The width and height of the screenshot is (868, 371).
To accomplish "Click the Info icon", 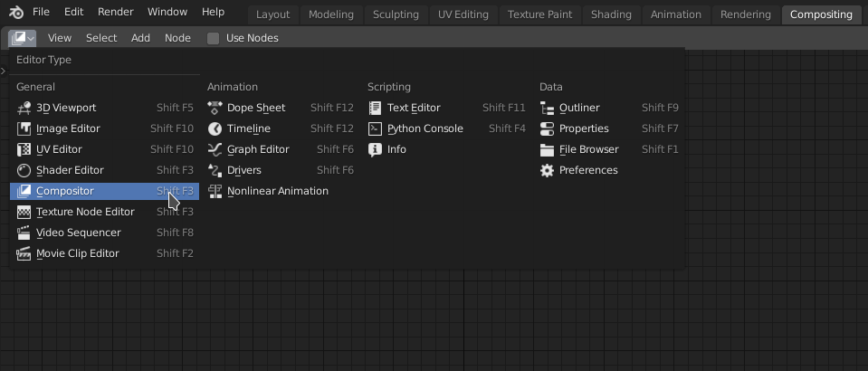I will coord(375,149).
